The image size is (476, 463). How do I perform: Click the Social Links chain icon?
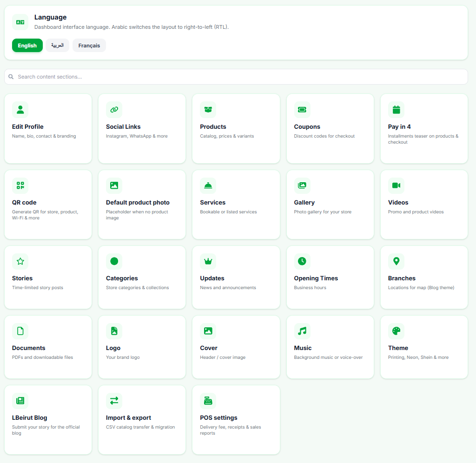[x=114, y=110]
